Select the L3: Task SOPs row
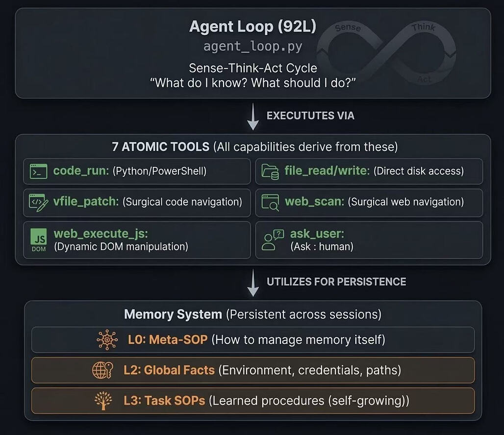Viewport: 504px width, 435px height. pyautogui.click(x=252, y=400)
